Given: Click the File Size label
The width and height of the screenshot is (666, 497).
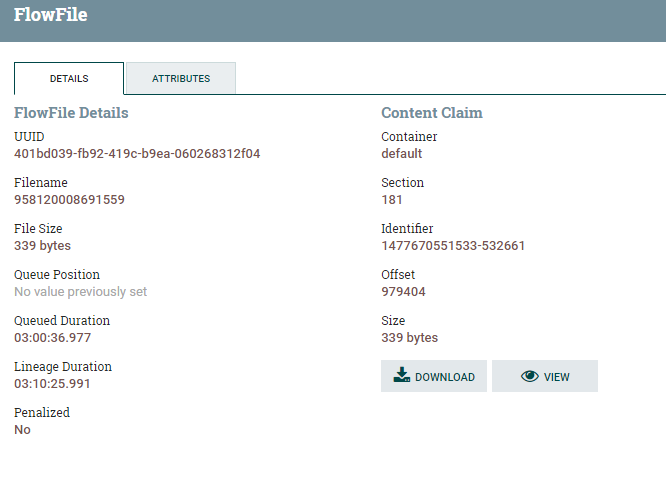Looking at the screenshot, I should coord(38,229).
